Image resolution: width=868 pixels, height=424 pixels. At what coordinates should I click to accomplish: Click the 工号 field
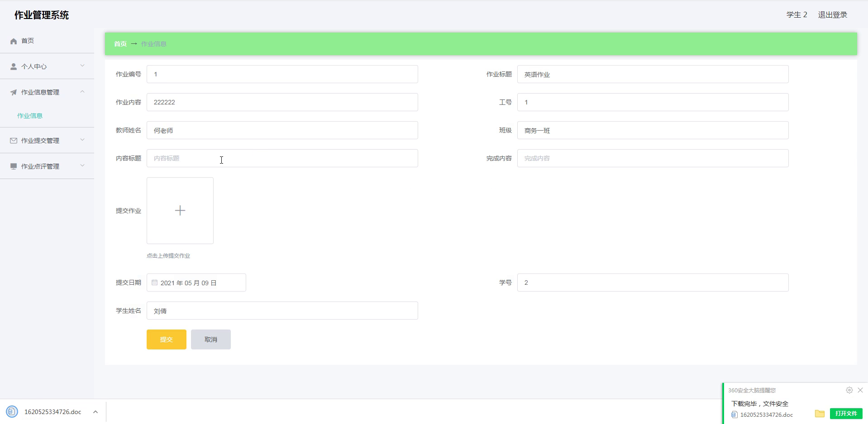pos(653,102)
